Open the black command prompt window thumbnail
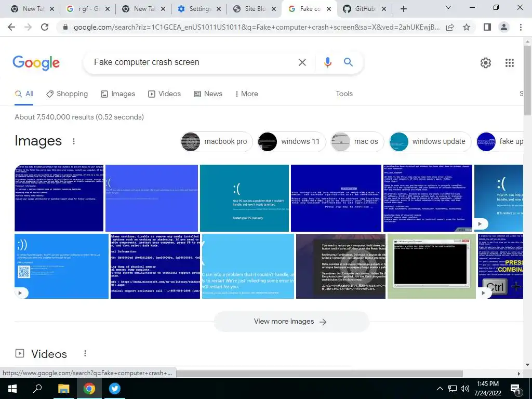 432,266
